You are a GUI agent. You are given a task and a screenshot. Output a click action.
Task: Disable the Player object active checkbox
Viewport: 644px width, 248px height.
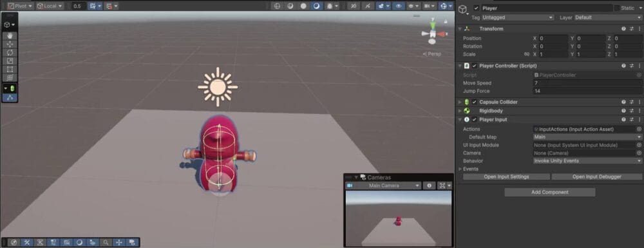coord(476,8)
